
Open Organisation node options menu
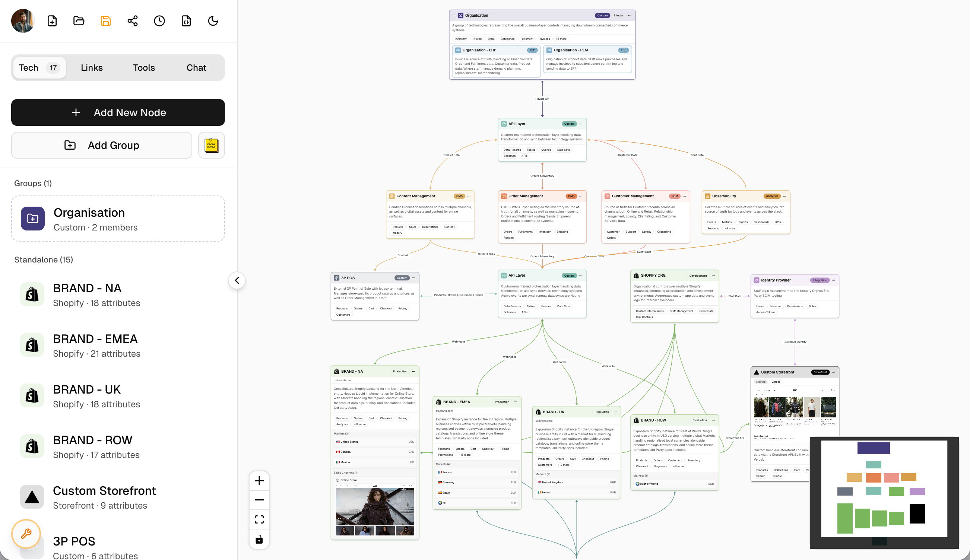pos(630,15)
